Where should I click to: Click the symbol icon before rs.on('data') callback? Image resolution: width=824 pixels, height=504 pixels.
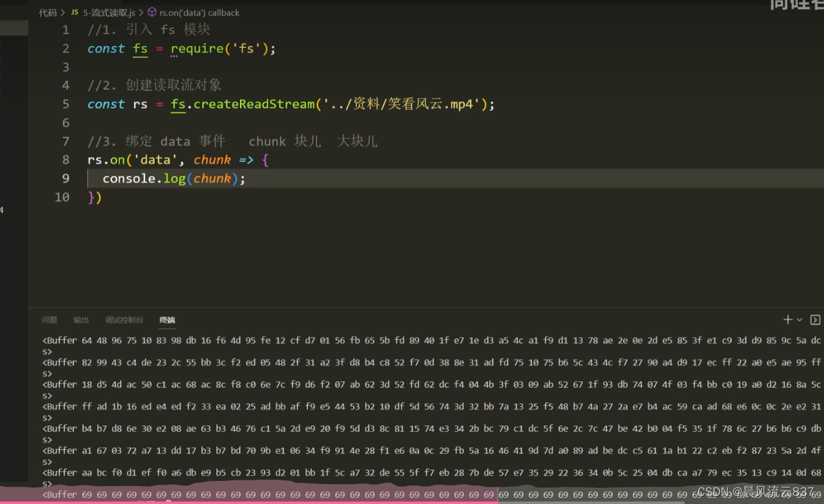(152, 12)
